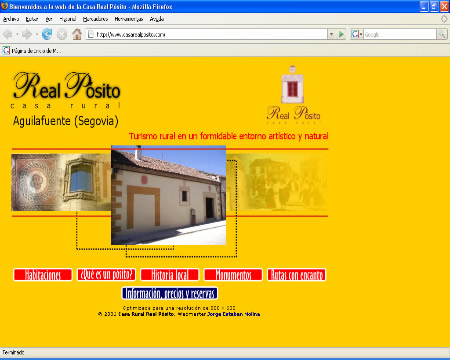The width and height of the screenshot is (450, 360).
Task: Restore down the Firefox window
Action: (434, 6)
